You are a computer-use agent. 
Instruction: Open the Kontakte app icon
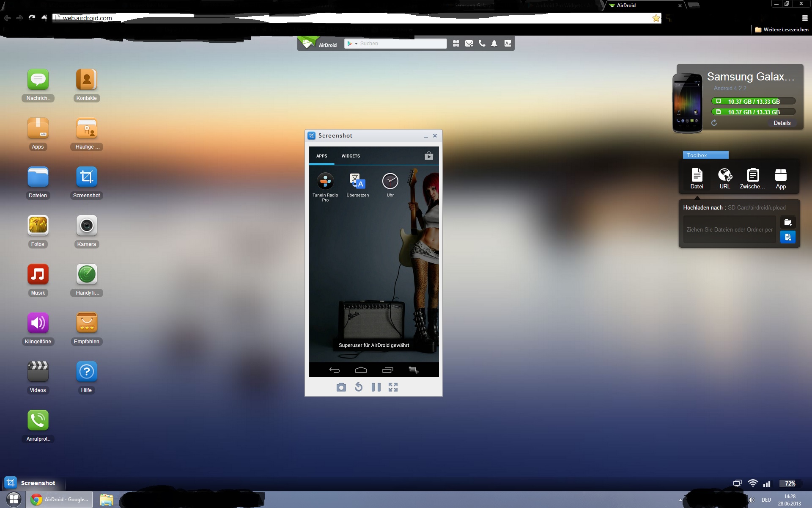coord(87,80)
